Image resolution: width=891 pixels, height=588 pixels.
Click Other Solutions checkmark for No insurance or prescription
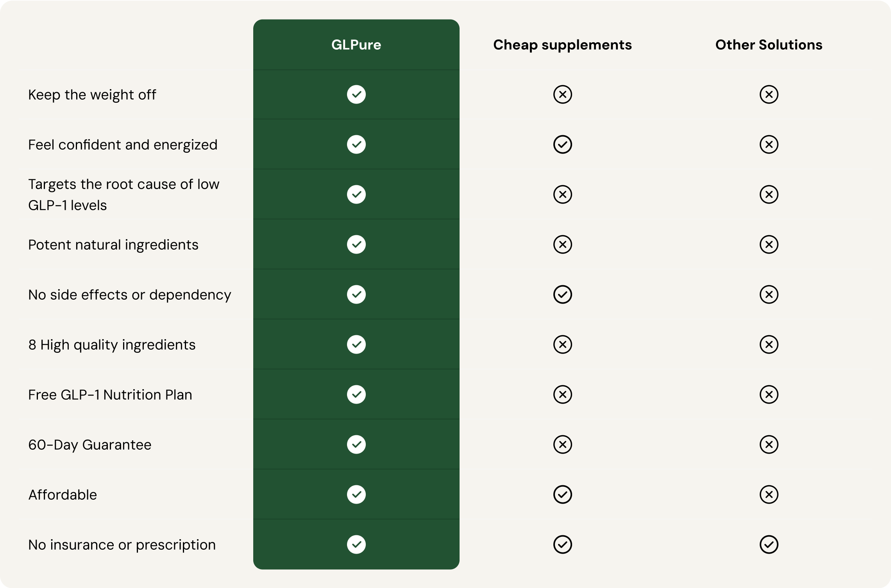tap(769, 545)
